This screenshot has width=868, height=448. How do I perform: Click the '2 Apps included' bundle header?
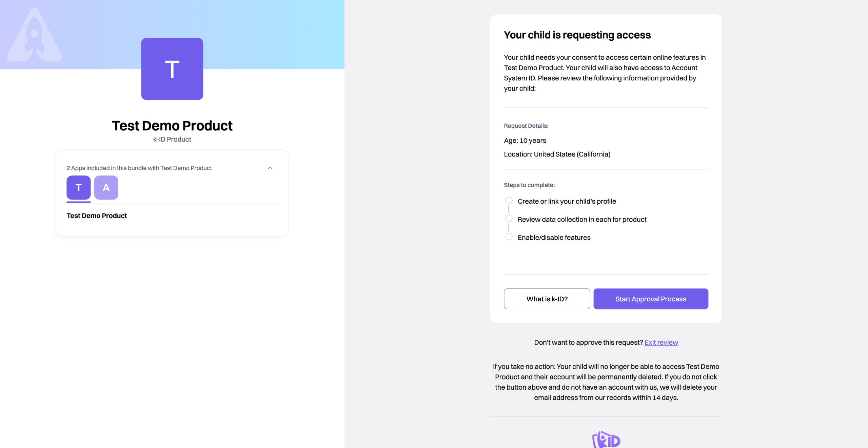pyautogui.click(x=139, y=168)
